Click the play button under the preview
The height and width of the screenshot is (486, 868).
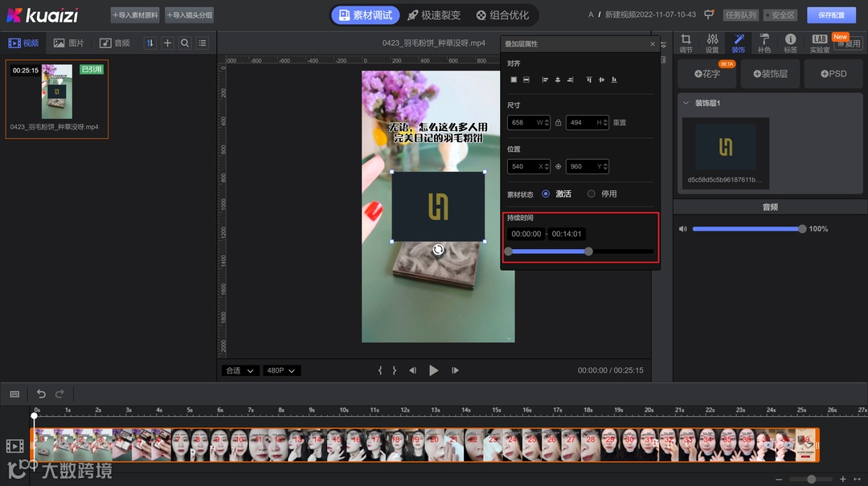(x=434, y=370)
